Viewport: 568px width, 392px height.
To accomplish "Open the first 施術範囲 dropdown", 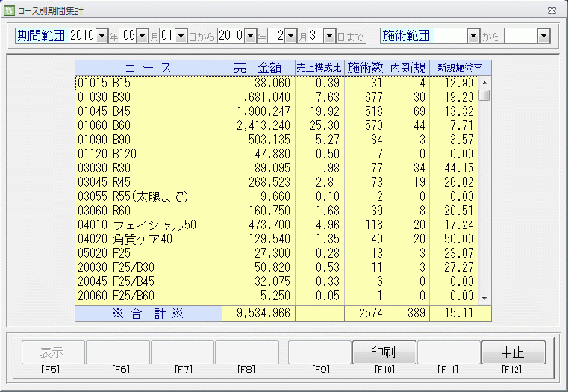I will click(473, 37).
